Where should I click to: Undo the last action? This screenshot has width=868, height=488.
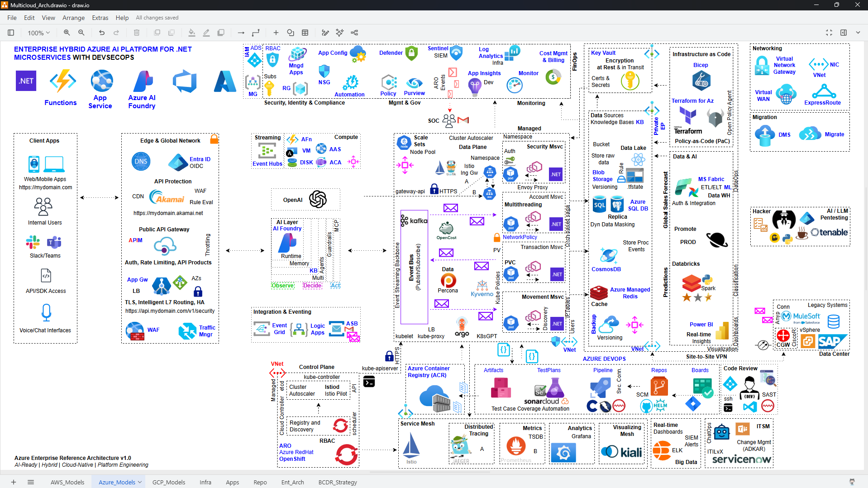click(x=102, y=33)
